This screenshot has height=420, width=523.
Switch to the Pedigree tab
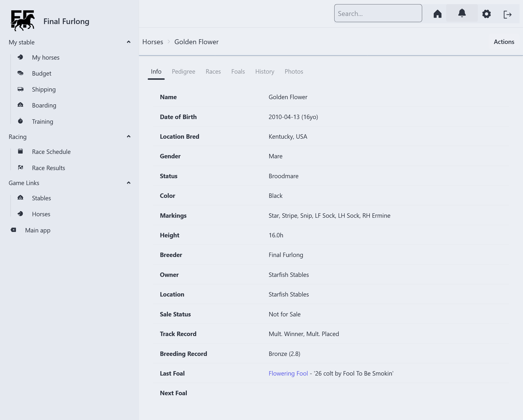(x=183, y=72)
